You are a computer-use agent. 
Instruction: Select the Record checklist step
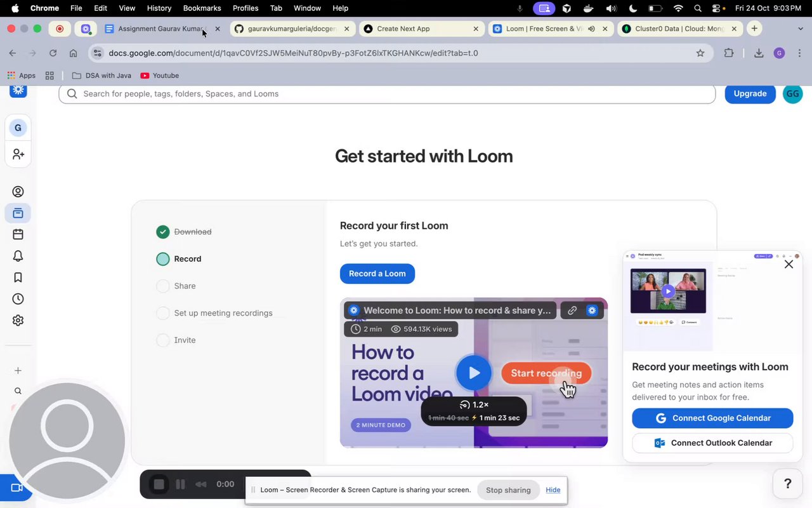(x=188, y=259)
